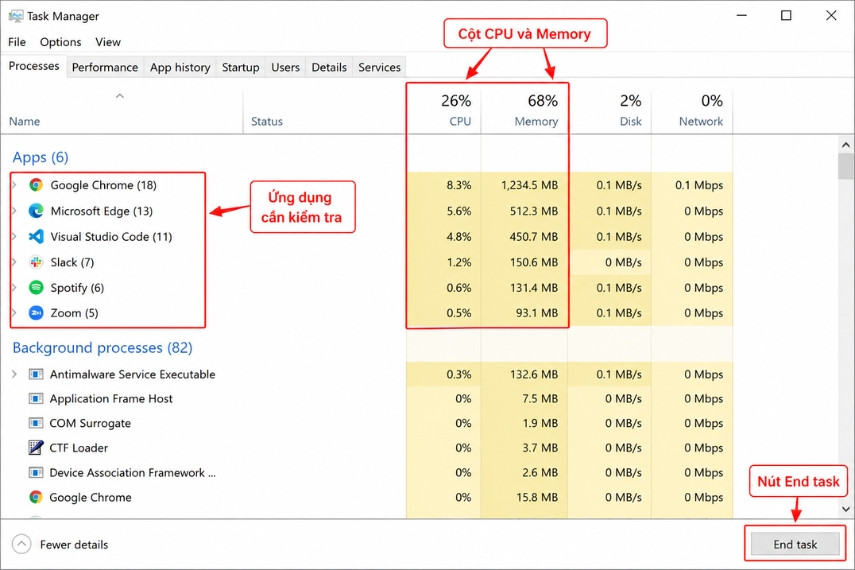The width and height of the screenshot is (855, 570).
Task: Click the Fewer details link
Action: point(74,544)
